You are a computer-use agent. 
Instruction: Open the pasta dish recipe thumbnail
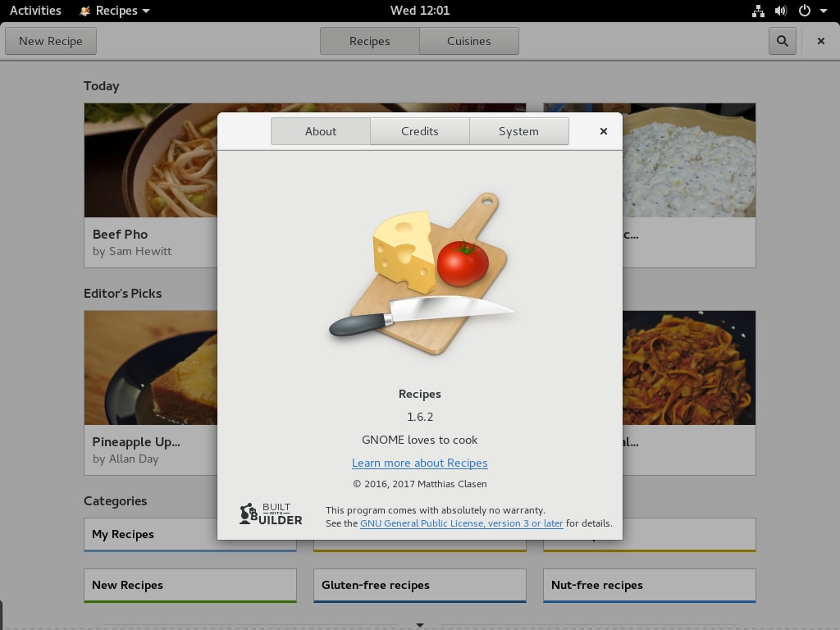pyautogui.click(x=689, y=367)
